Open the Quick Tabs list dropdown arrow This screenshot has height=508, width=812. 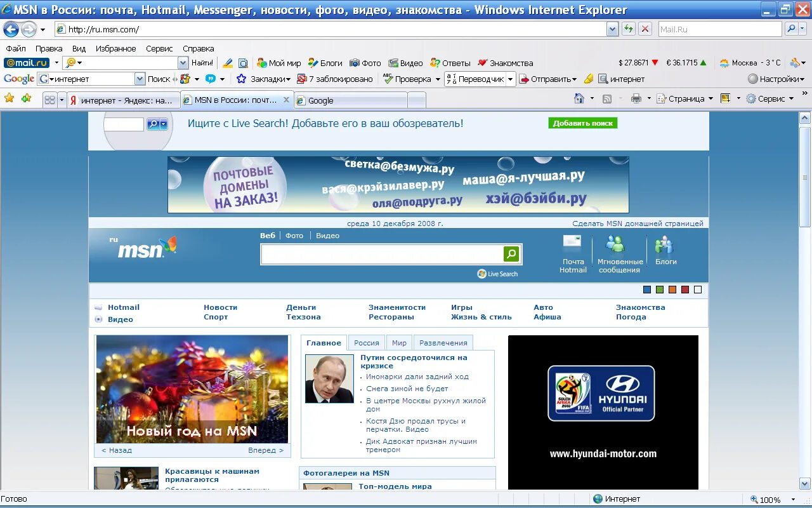click(62, 100)
